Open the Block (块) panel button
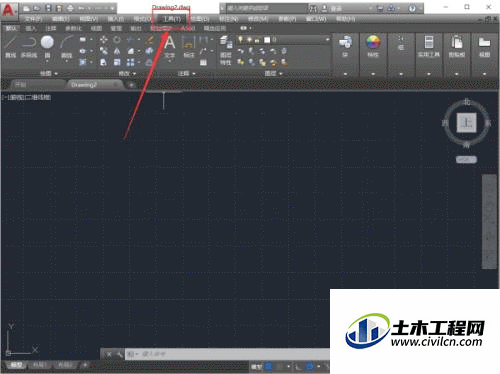500x374 pixels. click(345, 47)
